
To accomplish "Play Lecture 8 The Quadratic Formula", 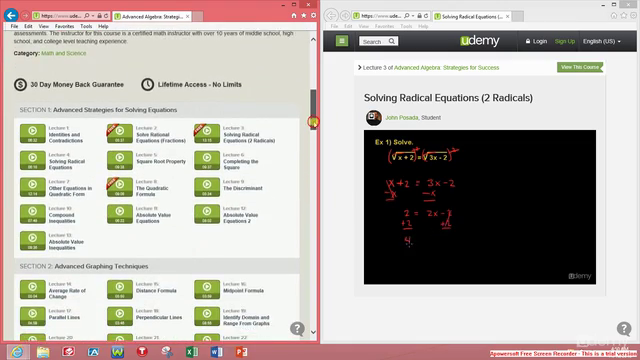I will click(x=120, y=187).
